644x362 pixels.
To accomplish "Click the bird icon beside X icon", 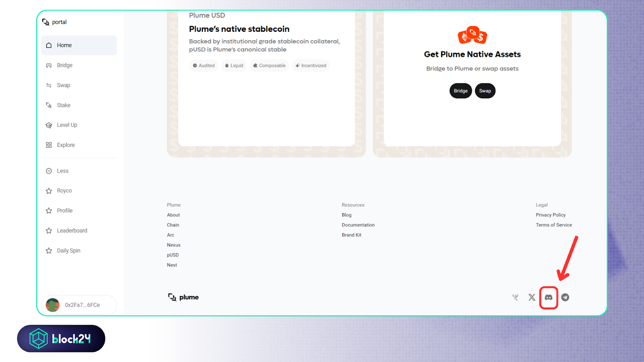I will coord(515,297).
